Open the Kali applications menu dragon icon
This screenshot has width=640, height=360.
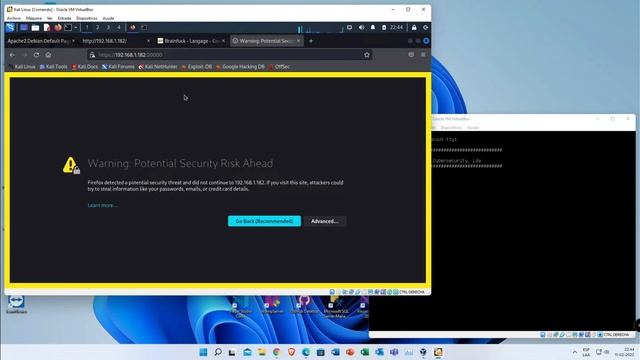coord(10,27)
